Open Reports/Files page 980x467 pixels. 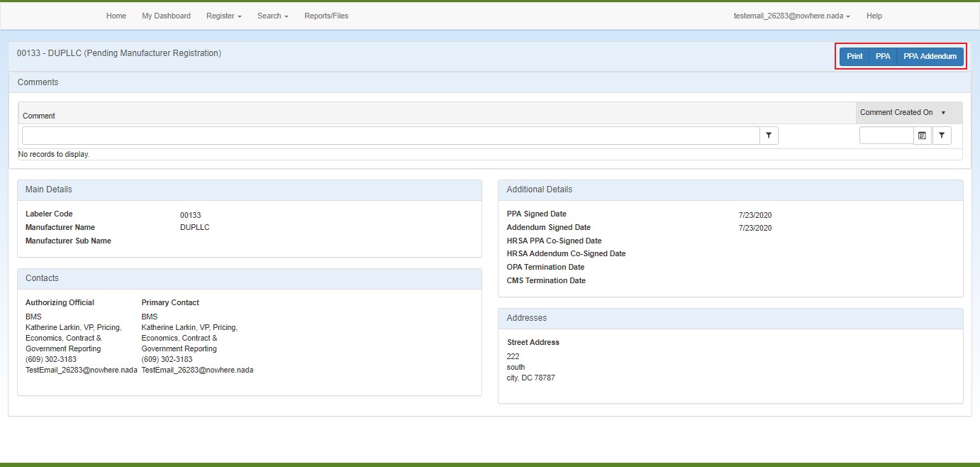pos(326,16)
